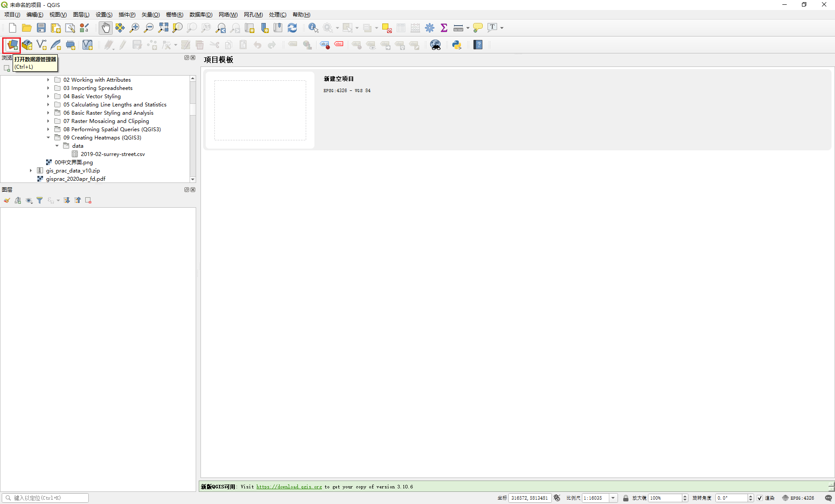Select the Identify Features tool
The image size is (835, 504).
click(x=313, y=28)
